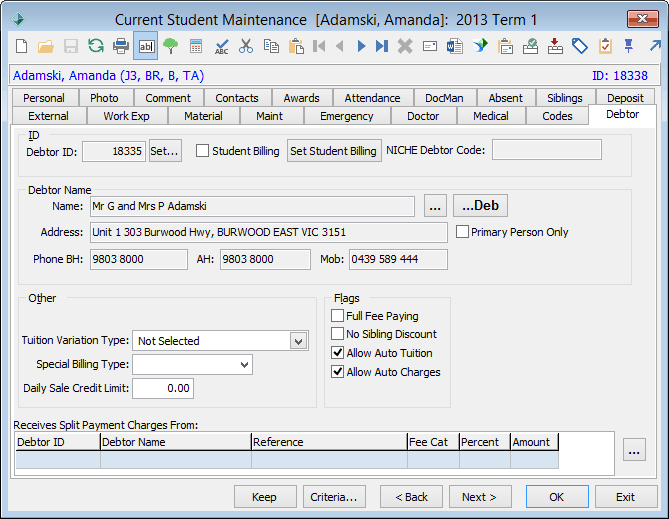Click the blue tag label icon
Screen dimensions: 669x519
[580, 46]
